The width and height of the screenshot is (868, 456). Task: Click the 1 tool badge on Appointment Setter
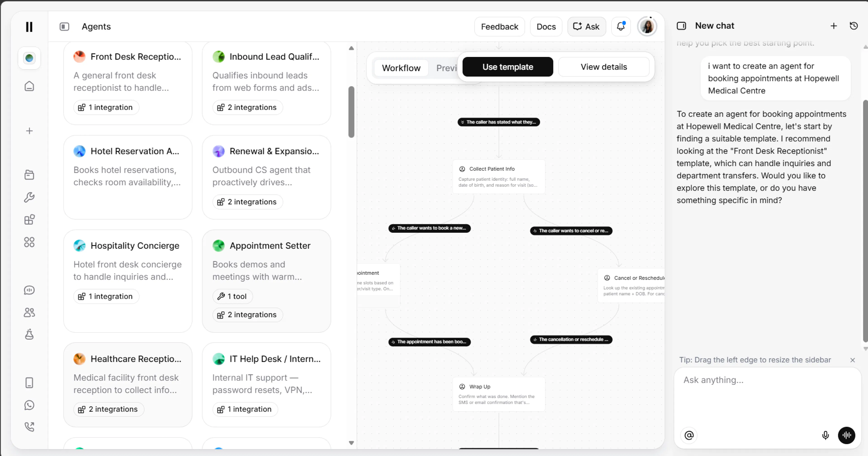point(233,297)
